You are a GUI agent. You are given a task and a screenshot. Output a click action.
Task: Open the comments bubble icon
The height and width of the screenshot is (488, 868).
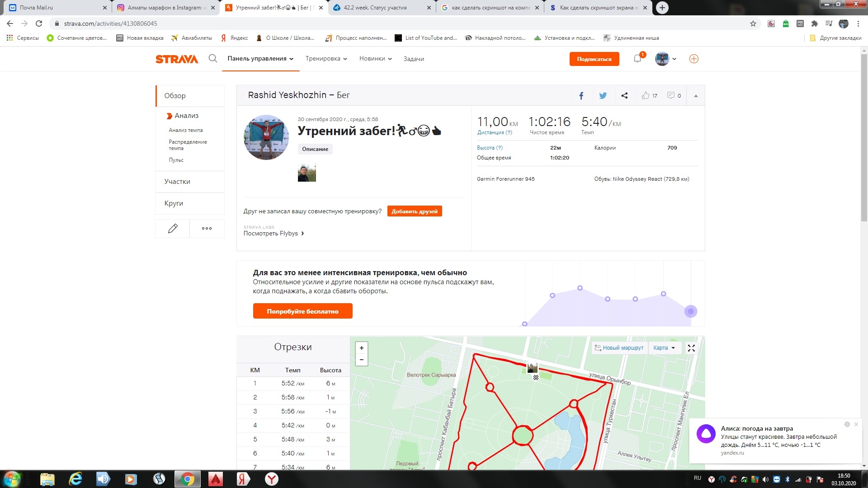point(671,95)
